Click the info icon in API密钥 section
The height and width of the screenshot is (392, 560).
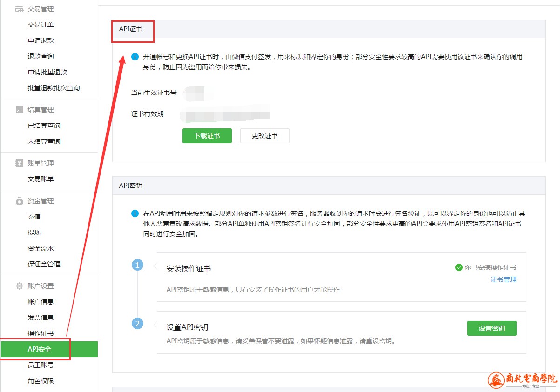pos(135,213)
